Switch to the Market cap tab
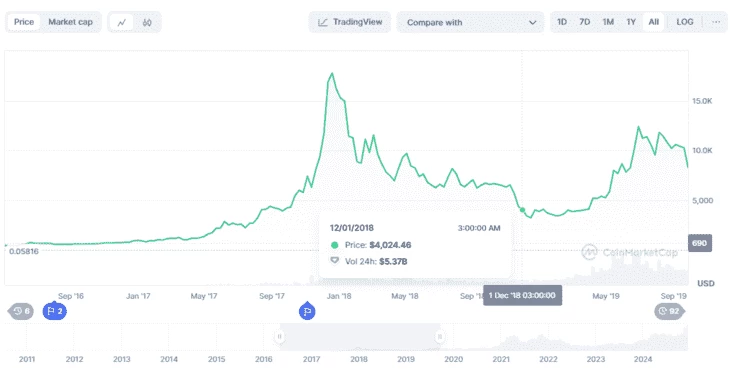This screenshot has height=388, width=730. tap(70, 22)
